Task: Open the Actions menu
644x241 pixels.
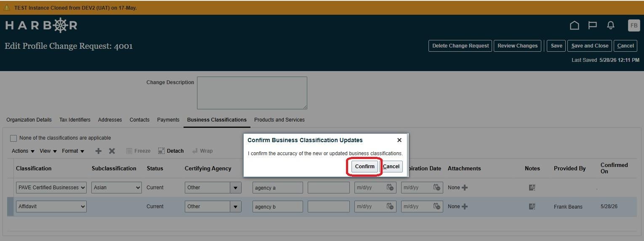Action: pyautogui.click(x=23, y=151)
